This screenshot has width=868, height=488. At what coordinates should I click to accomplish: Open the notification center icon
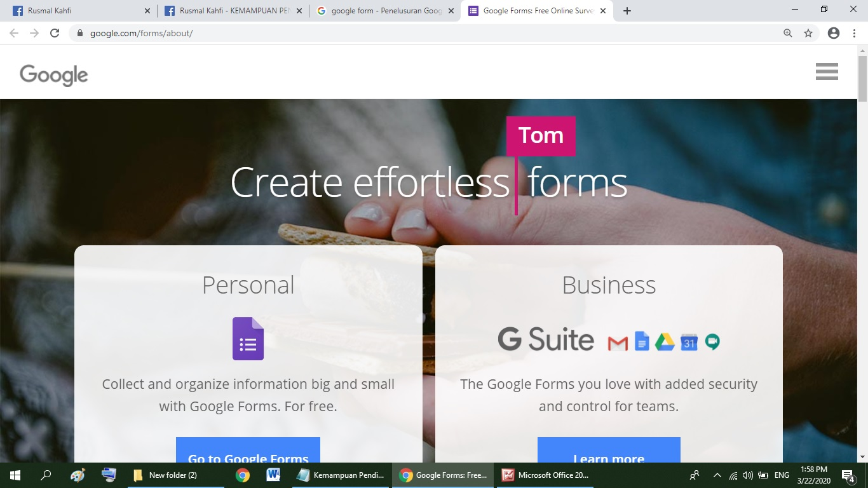coord(848,475)
